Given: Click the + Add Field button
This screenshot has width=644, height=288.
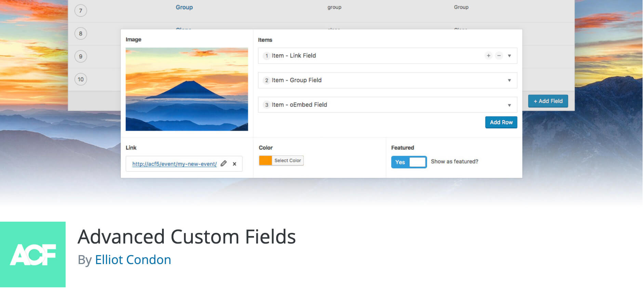Looking at the screenshot, I should (548, 101).
